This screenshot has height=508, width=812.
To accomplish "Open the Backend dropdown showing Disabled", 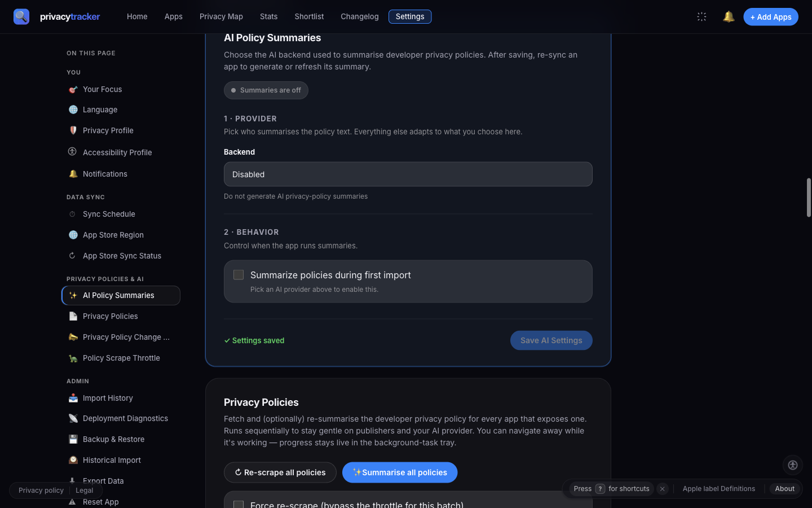I will tap(408, 174).
